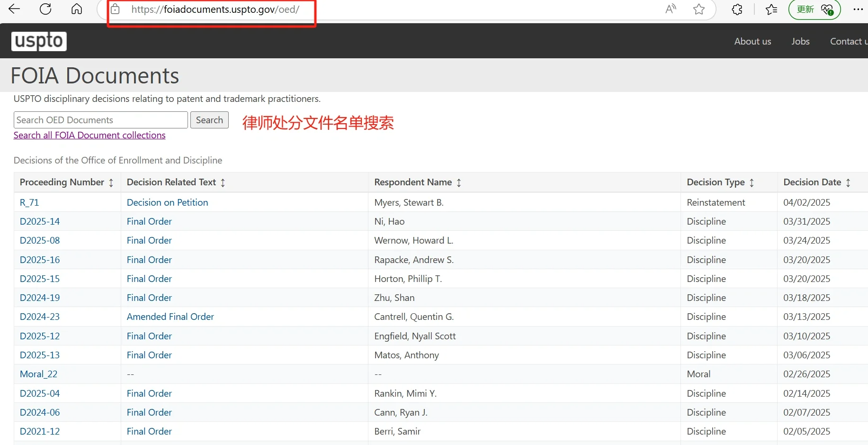
Task: Open browser extensions puzzle icon
Action: [x=737, y=9]
